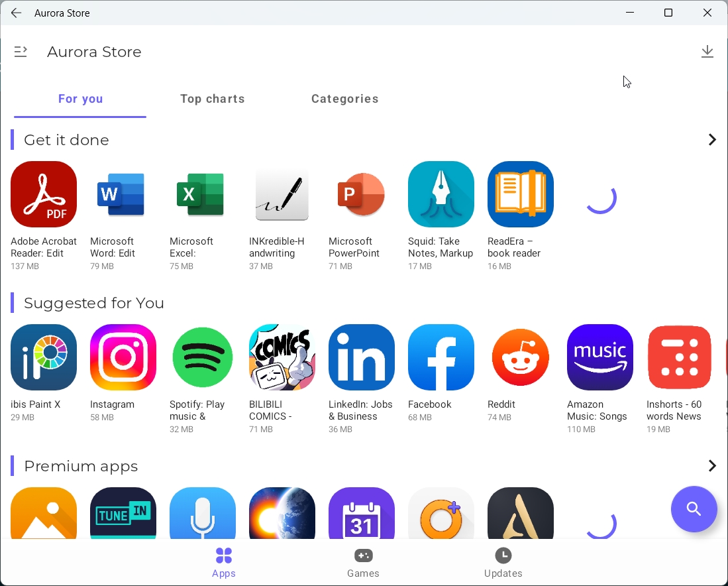Viewport: 728px width, 586px height.
Task: Click the Adobe Acrobat Reader: Edit label
Action: pos(44,247)
